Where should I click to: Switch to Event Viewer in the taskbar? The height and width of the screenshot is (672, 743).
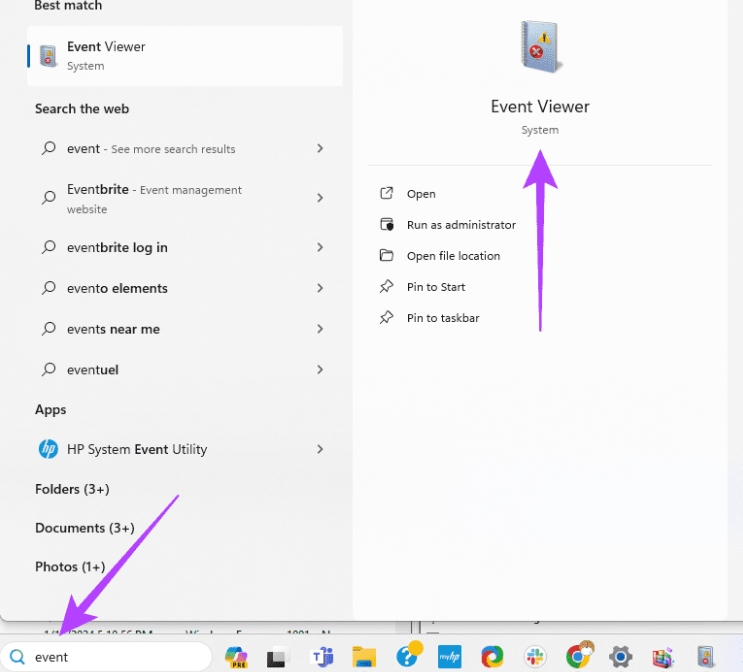[x=706, y=657]
